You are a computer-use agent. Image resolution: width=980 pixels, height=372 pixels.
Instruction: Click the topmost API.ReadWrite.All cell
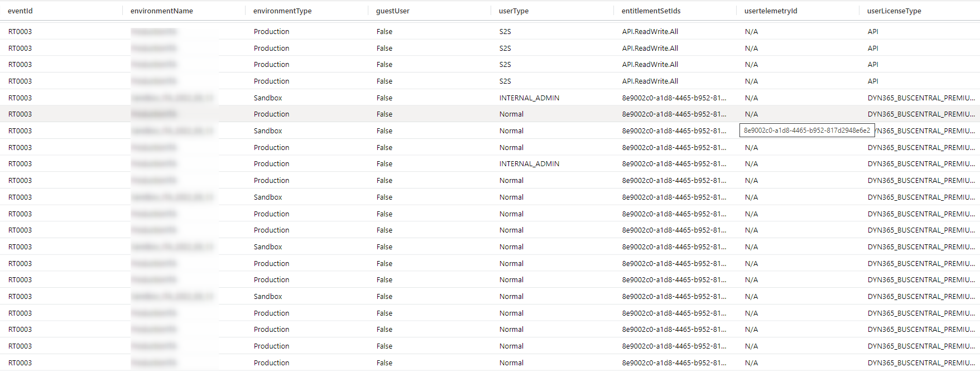(x=650, y=32)
